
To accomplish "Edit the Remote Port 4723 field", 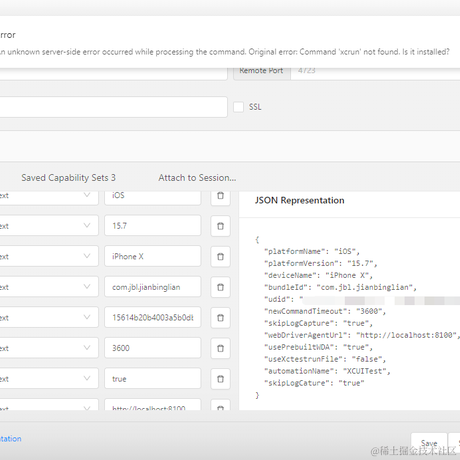I will pyautogui.click(x=375, y=73).
